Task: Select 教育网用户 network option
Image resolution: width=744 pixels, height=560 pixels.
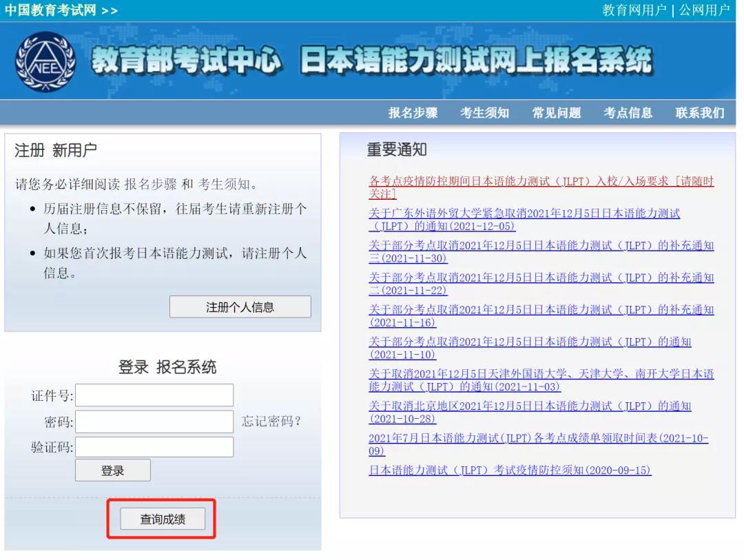Action: coord(634,10)
